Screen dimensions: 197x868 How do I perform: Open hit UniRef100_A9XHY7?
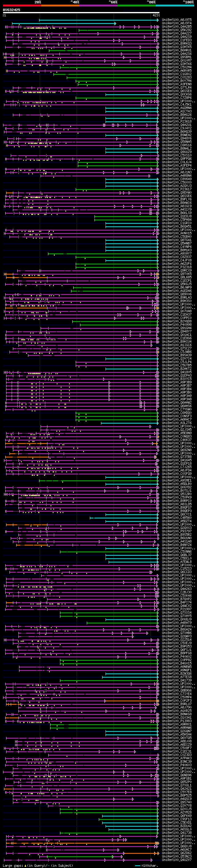(x=177, y=254)
